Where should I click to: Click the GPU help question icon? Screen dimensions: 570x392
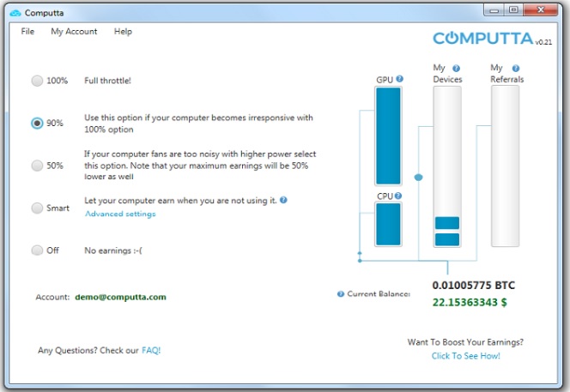(399, 78)
